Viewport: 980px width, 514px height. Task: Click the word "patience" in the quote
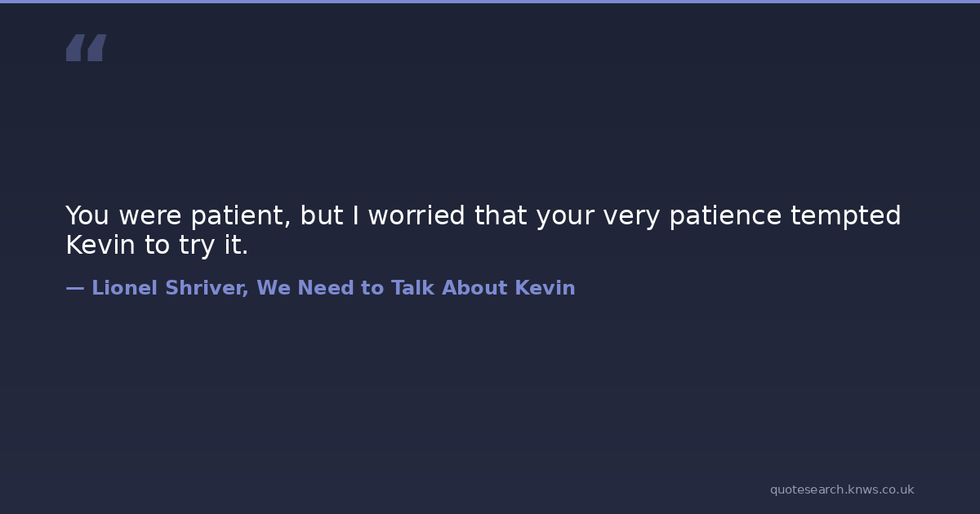click(x=725, y=216)
